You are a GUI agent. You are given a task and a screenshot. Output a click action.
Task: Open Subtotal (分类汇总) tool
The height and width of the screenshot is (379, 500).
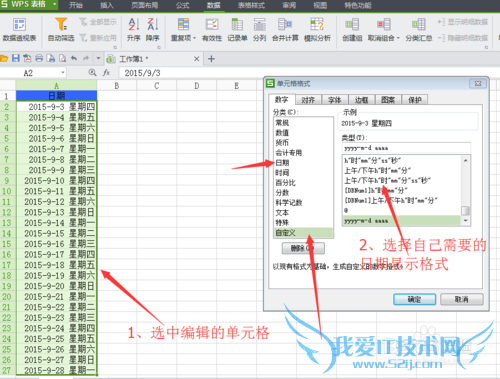click(x=419, y=30)
